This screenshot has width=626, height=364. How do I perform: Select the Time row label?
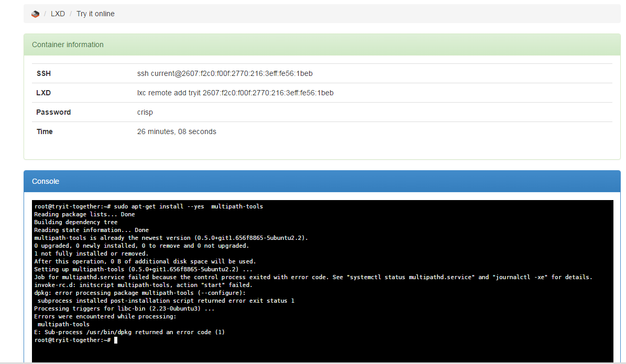45,131
